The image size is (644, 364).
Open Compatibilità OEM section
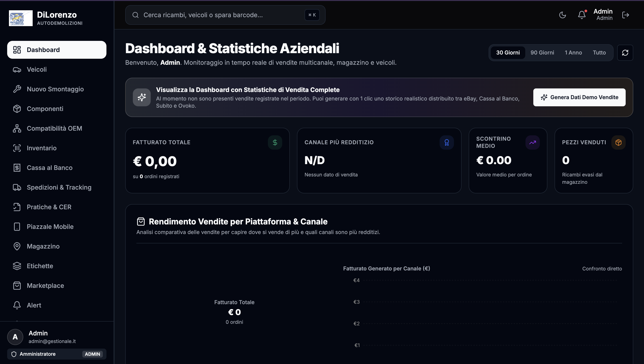click(x=57, y=128)
